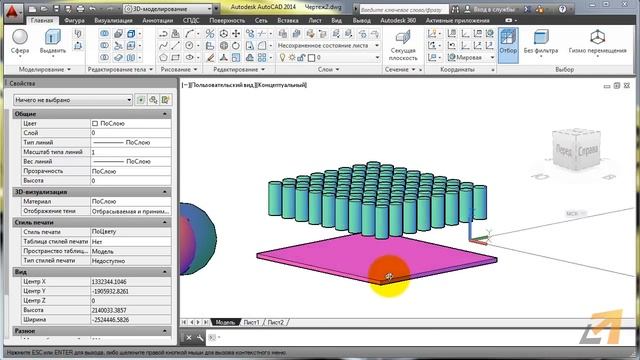Image resolution: width=640 pixels, height=360 pixels.
Task: Click the Subtract solid editing icon
Action: [104, 45]
